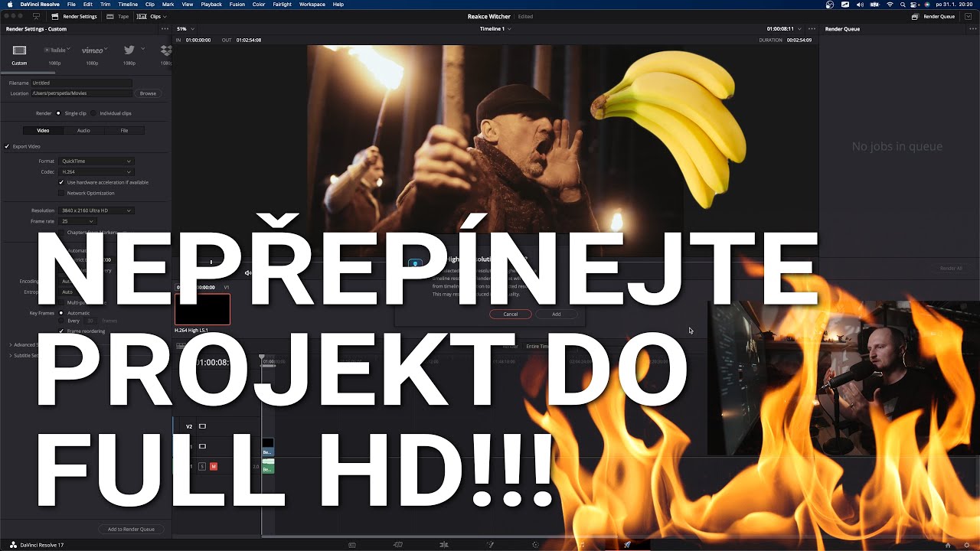
Task: Toggle Frame reordering checkbox
Action: point(61,331)
